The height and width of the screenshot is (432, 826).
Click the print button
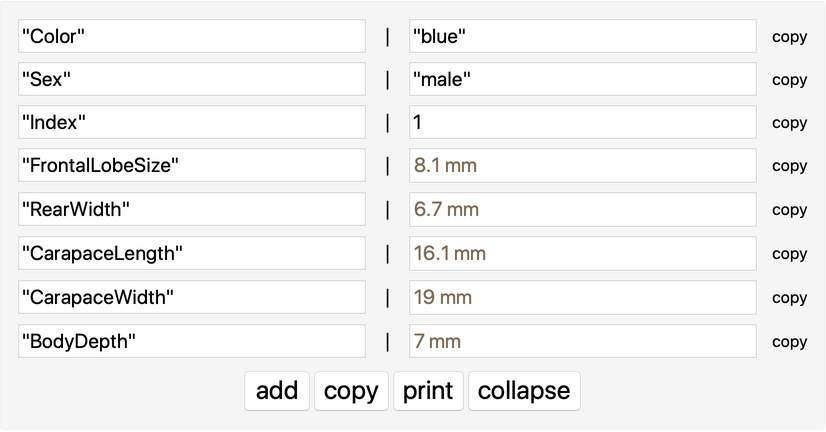click(x=428, y=390)
